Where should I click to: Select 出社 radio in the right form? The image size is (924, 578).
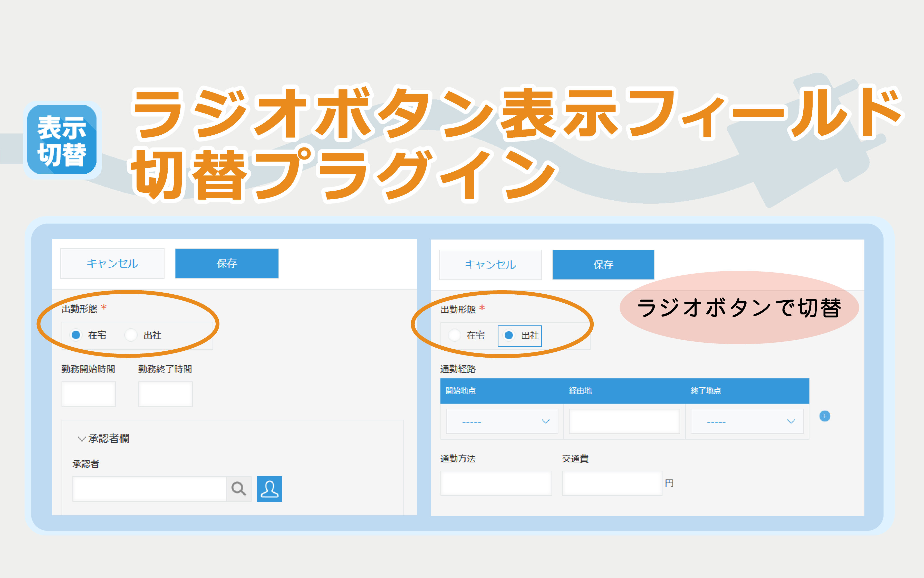tap(508, 335)
